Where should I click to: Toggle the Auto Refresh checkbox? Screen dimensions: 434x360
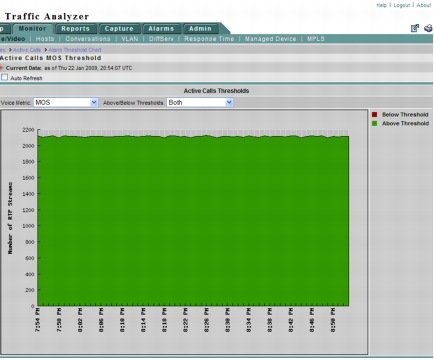point(4,77)
